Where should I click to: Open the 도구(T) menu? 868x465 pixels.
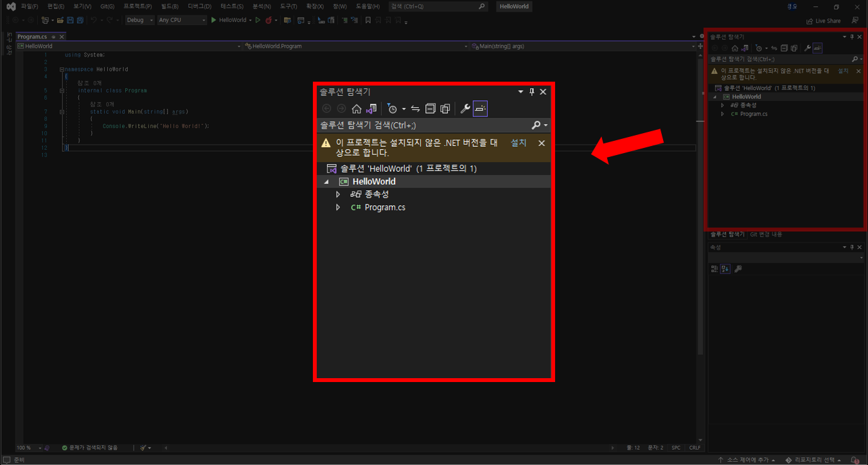[288, 6]
